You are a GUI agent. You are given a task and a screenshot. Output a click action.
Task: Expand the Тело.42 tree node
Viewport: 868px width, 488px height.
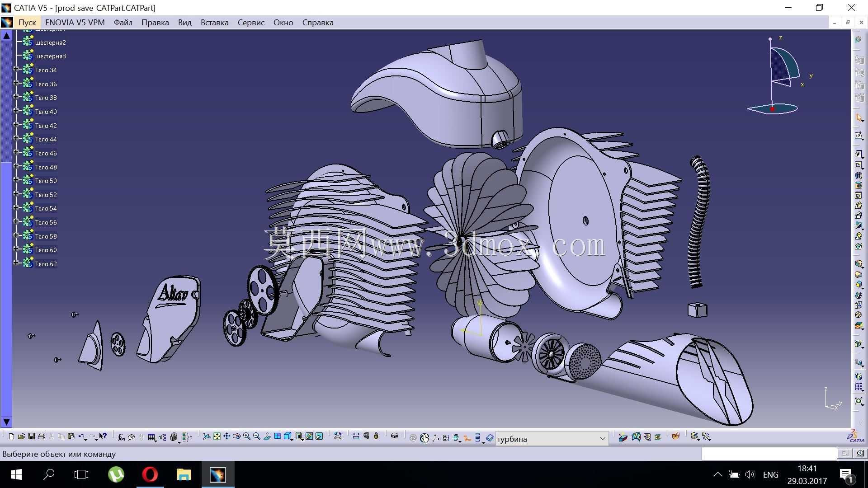tap(16, 125)
